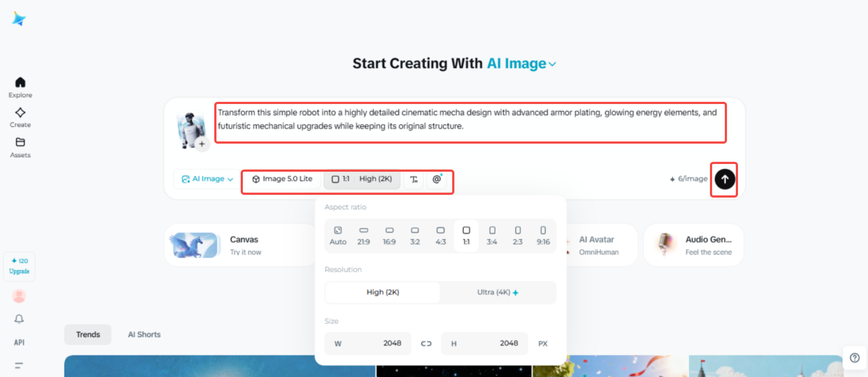This screenshot has height=377, width=868.
Task: Add another reference image with plus icon
Action: tap(202, 144)
